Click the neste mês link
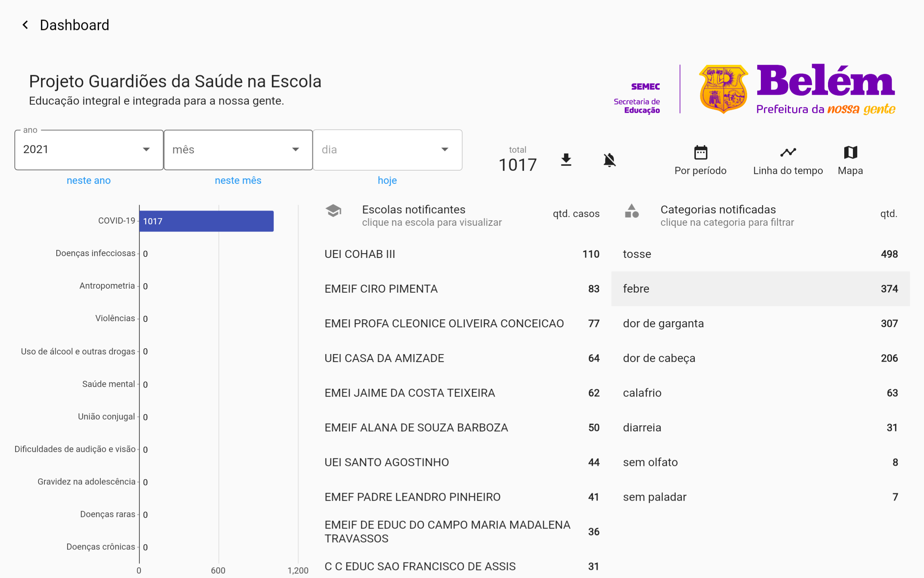Viewport: 924px width, 578px height. click(x=238, y=180)
